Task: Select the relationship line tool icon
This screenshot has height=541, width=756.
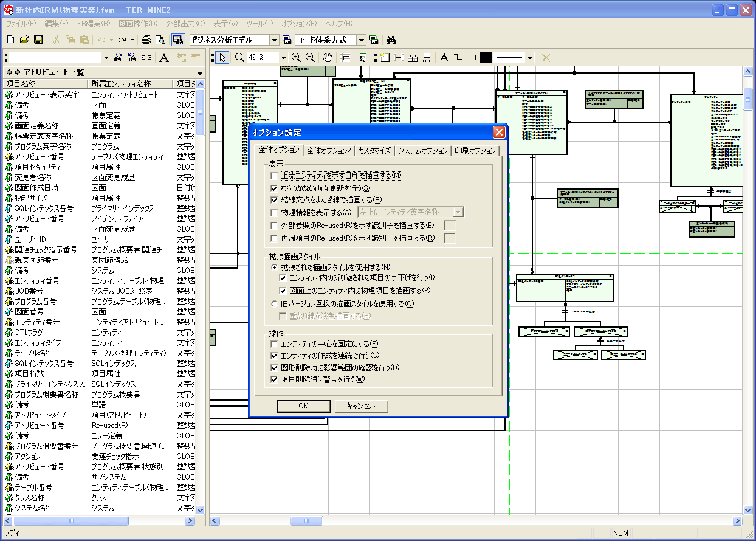Action: click(399, 57)
